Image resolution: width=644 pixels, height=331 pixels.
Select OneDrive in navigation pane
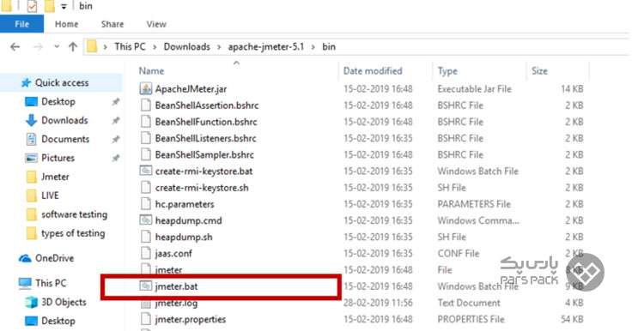coord(54,258)
